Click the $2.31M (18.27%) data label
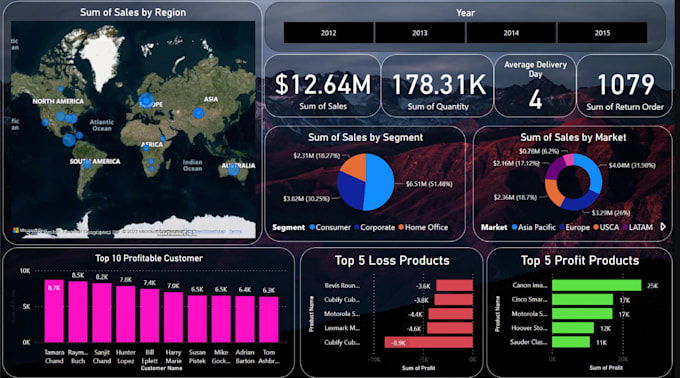Image resolution: width=680 pixels, height=378 pixels. coord(317,156)
